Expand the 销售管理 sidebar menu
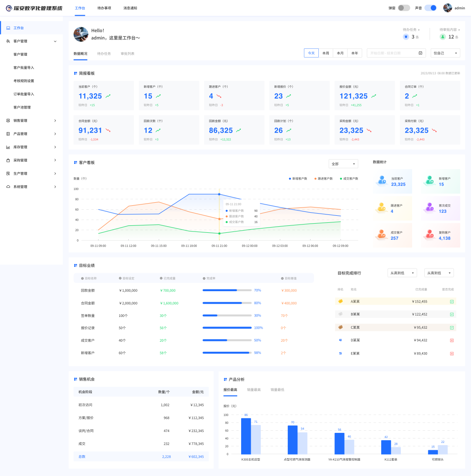This screenshot has height=476, width=471. point(31,121)
